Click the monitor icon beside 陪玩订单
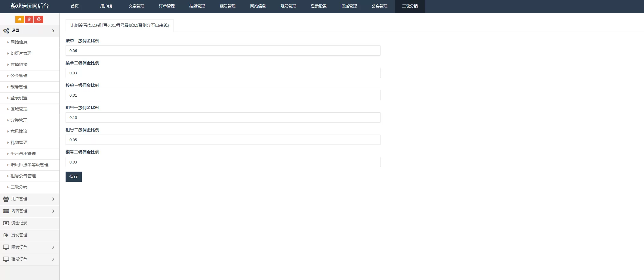 (6, 247)
